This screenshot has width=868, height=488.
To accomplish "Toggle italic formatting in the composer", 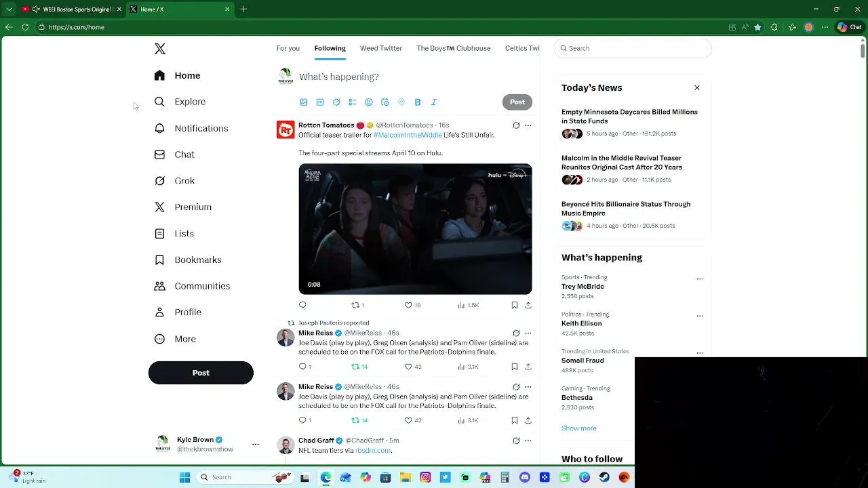I will coord(434,102).
